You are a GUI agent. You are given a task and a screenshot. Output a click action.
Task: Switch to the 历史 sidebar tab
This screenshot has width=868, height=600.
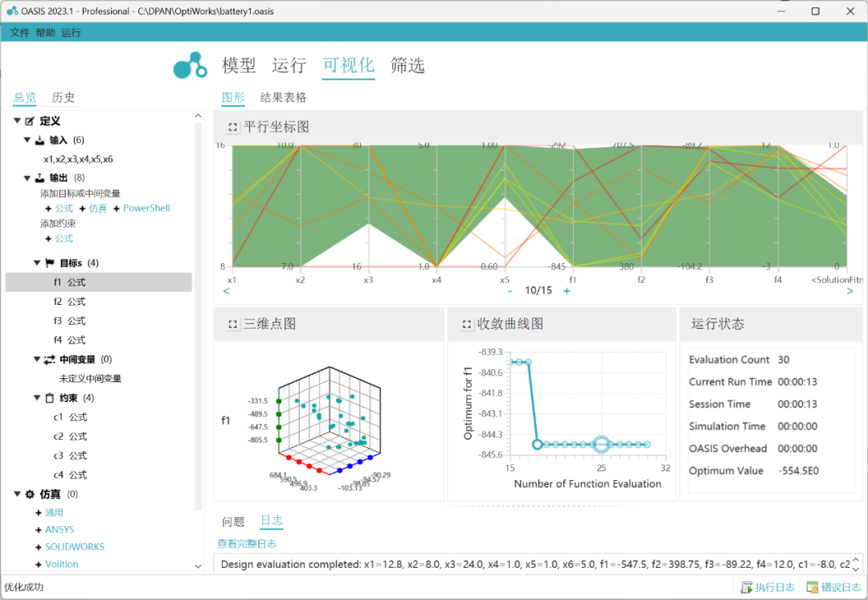click(63, 97)
